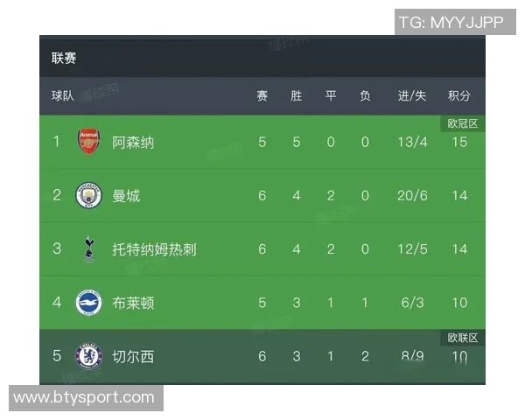Viewport: 525px width, 420px height.
Task: Click the 欧联区 Europa League zone badge
Action: 463,338
